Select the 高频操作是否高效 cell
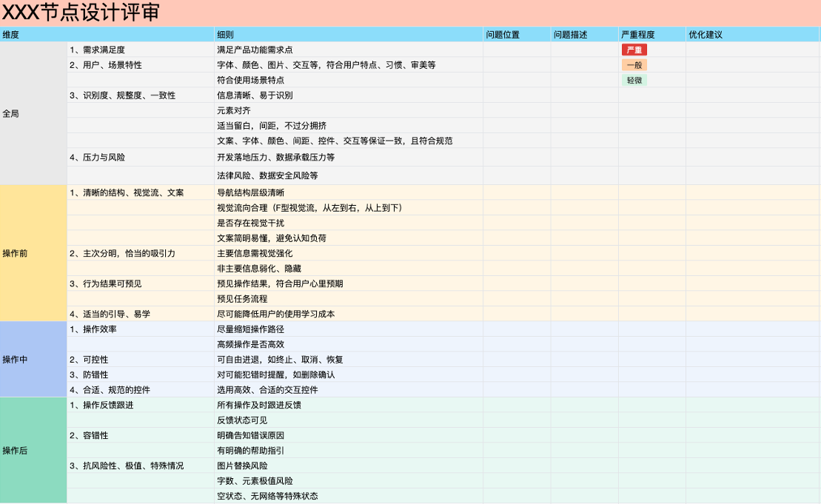This screenshot has height=504, width=821. coord(349,344)
